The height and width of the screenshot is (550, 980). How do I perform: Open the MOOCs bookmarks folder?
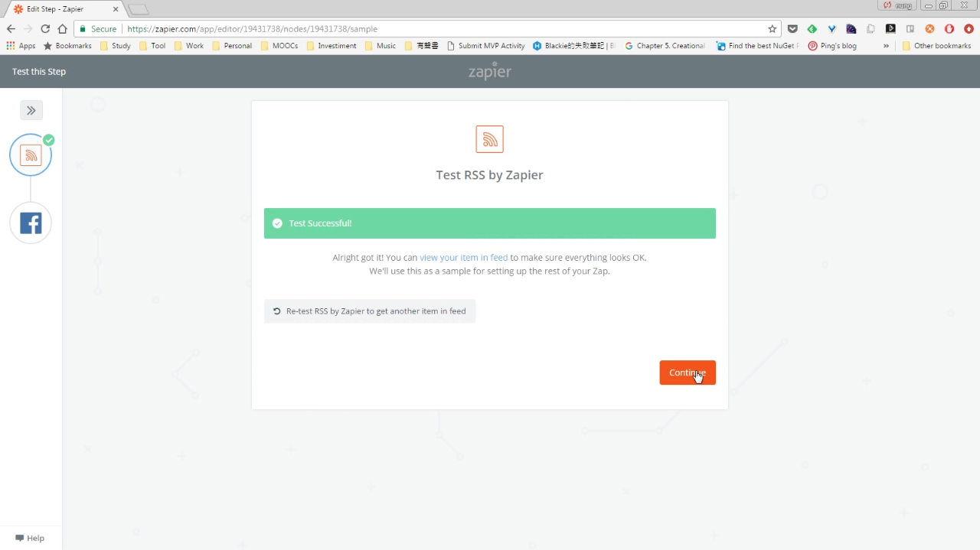[279, 46]
